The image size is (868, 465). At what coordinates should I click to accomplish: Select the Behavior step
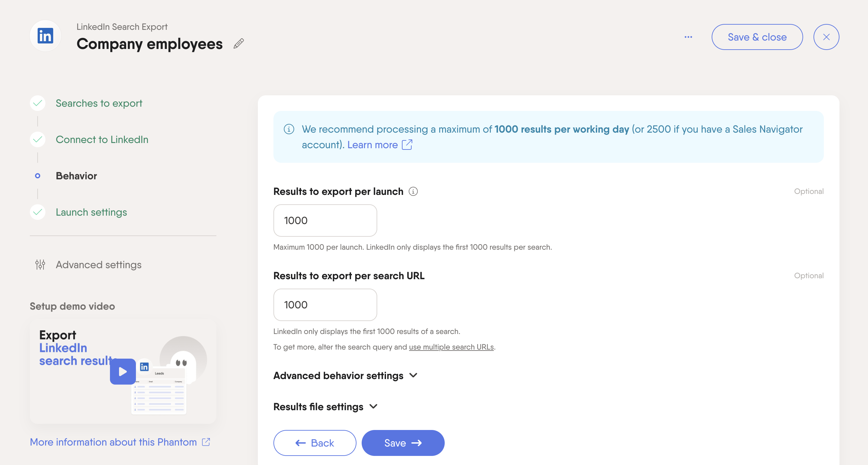coord(76,176)
